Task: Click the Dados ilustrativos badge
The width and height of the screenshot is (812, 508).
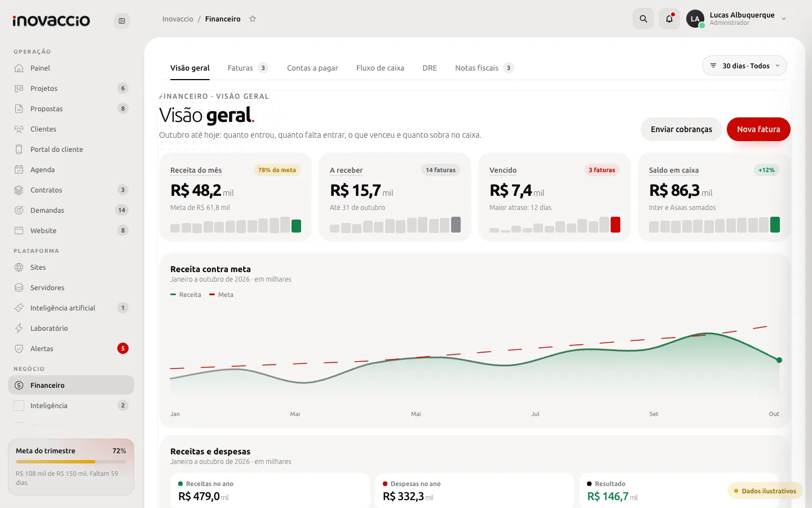Action: click(x=765, y=491)
